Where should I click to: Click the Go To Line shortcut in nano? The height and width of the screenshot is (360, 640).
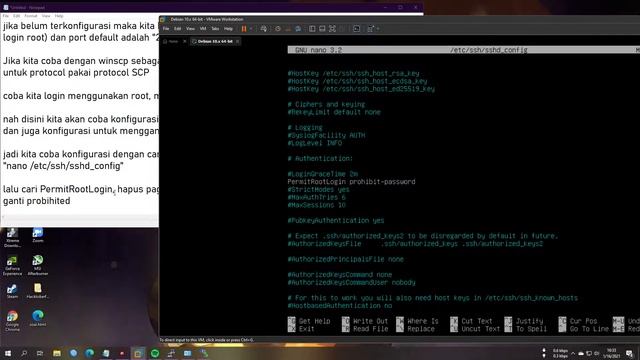pos(584,329)
